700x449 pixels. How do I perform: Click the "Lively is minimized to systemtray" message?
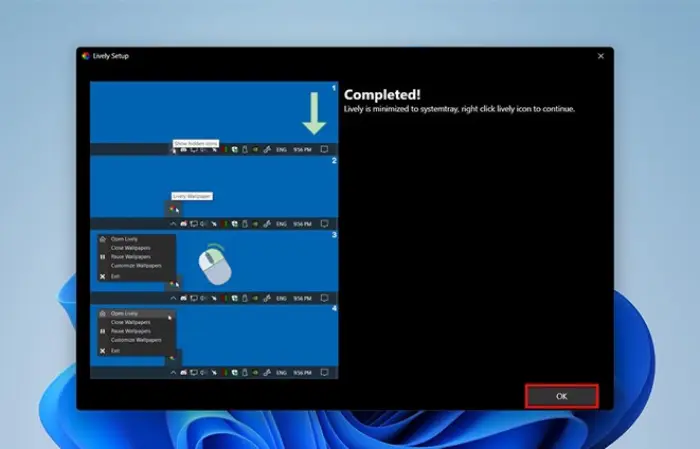point(459,109)
